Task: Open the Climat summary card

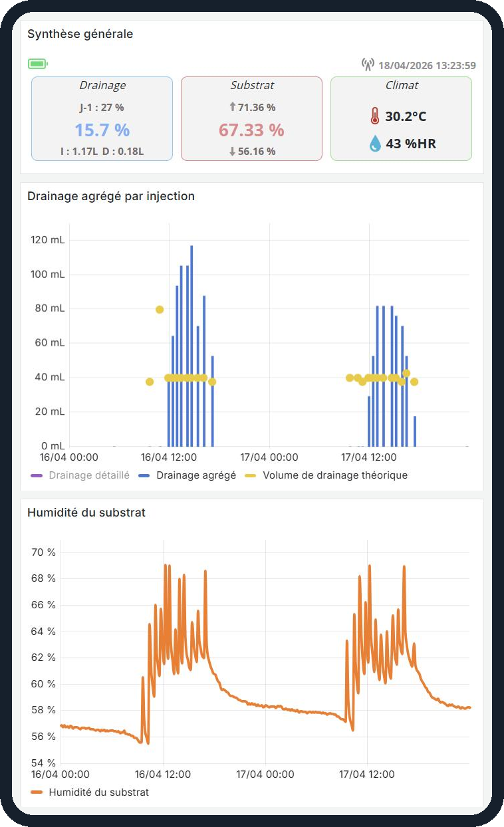Action: click(x=402, y=118)
